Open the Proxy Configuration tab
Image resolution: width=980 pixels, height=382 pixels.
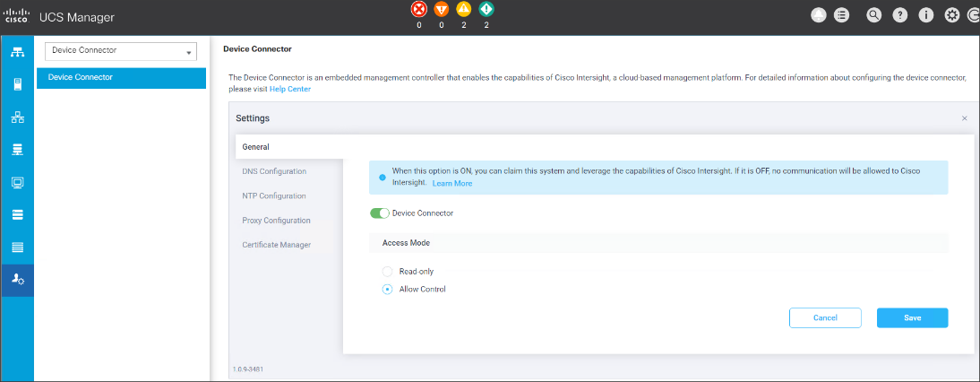point(276,220)
